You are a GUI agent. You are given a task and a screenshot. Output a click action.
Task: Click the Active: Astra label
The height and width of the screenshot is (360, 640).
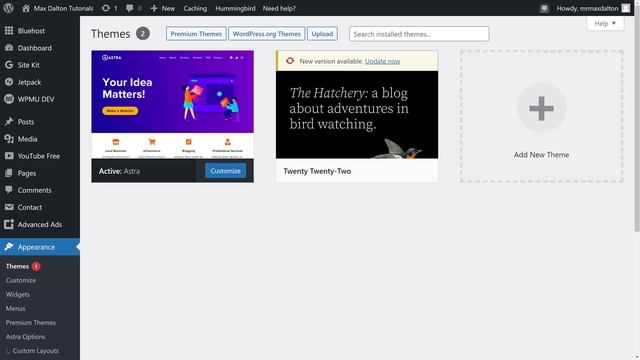tap(119, 171)
